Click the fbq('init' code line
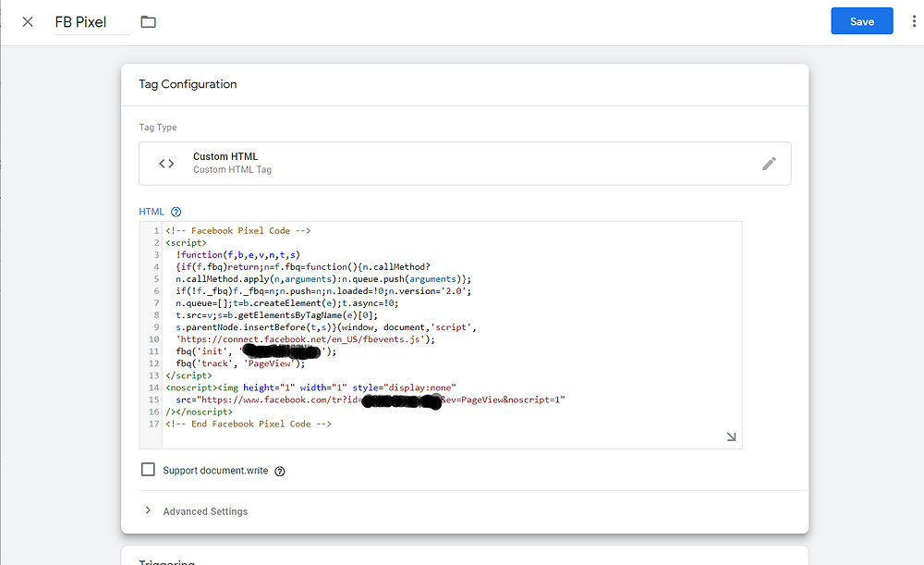 [256, 351]
